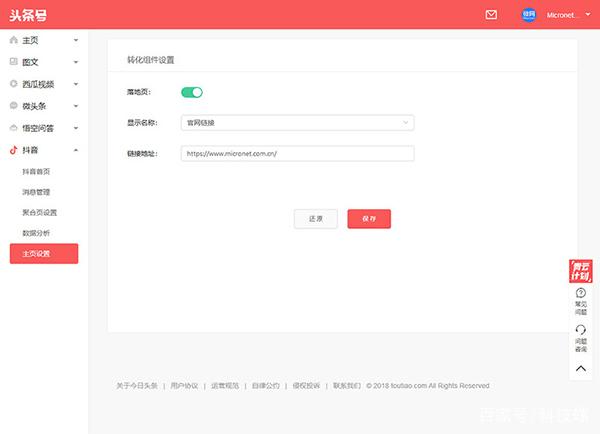The height and width of the screenshot is (434, 600).
Task: Open the Micronet account dropdown arrow
Action: pyautogui.click(x=588, y=15)
